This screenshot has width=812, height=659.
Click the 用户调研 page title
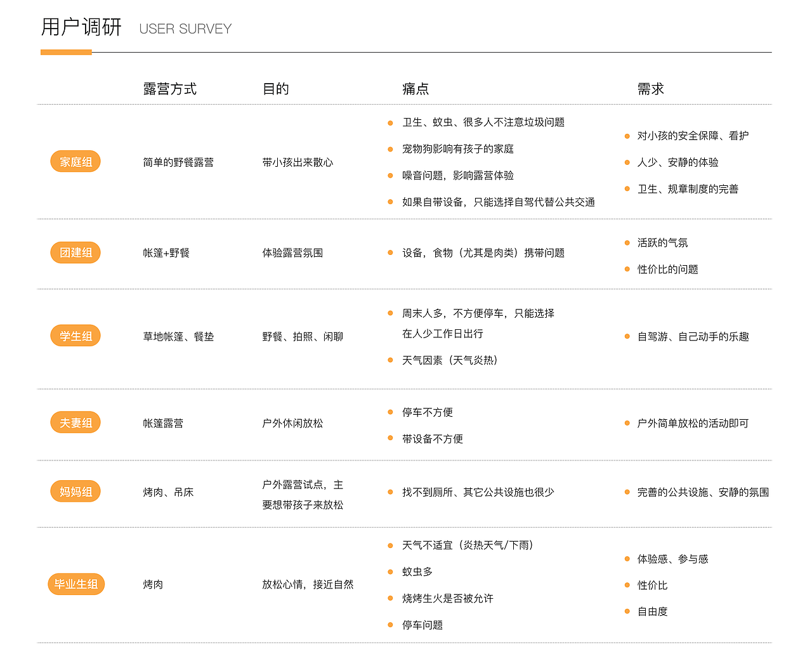pyautogui.click(x=81, y=27)
